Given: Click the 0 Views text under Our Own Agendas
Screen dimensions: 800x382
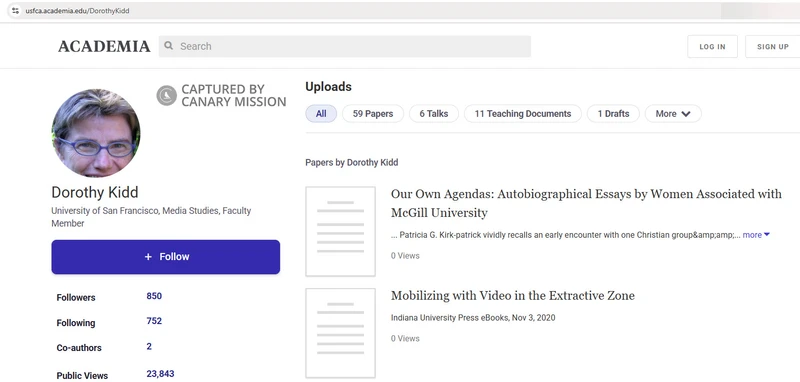Looking at the screenshot, I should [405, 256].
